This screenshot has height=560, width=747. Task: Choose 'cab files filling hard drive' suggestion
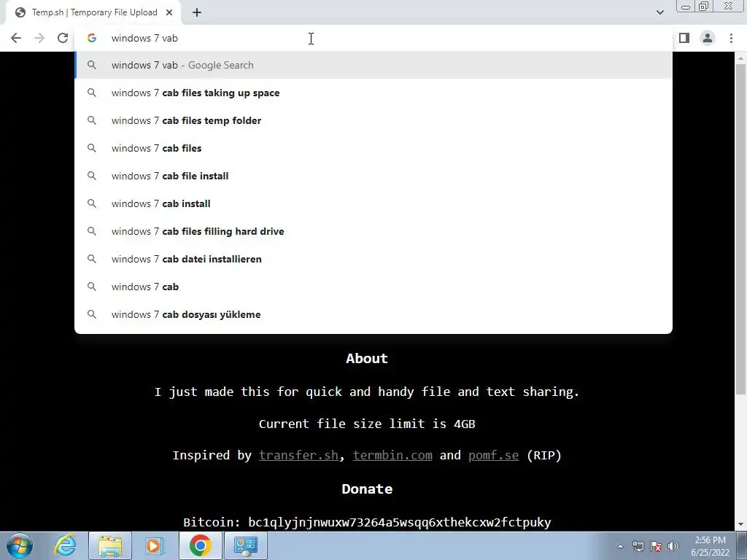click(x=373, y=231)
